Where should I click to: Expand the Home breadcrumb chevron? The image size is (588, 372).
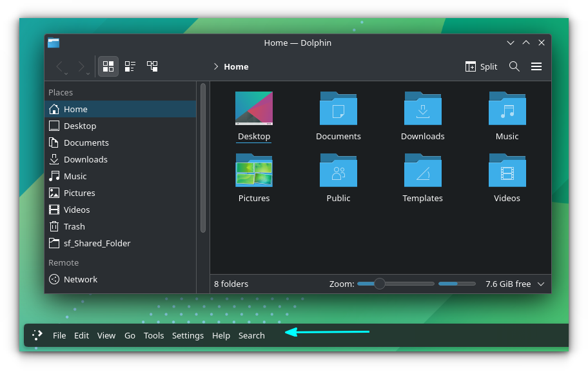[215, 66]
